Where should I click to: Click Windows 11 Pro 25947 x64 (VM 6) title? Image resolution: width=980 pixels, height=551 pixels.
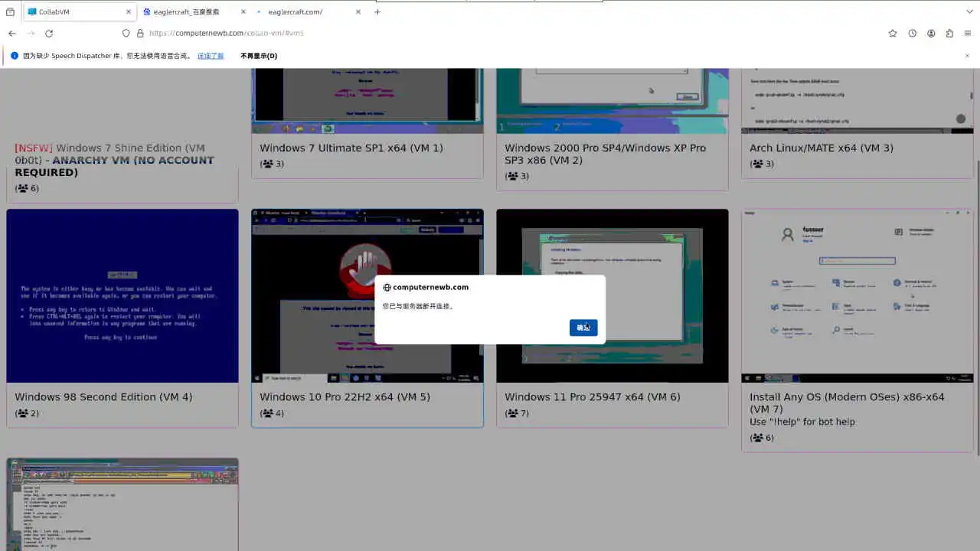(593, 396)
